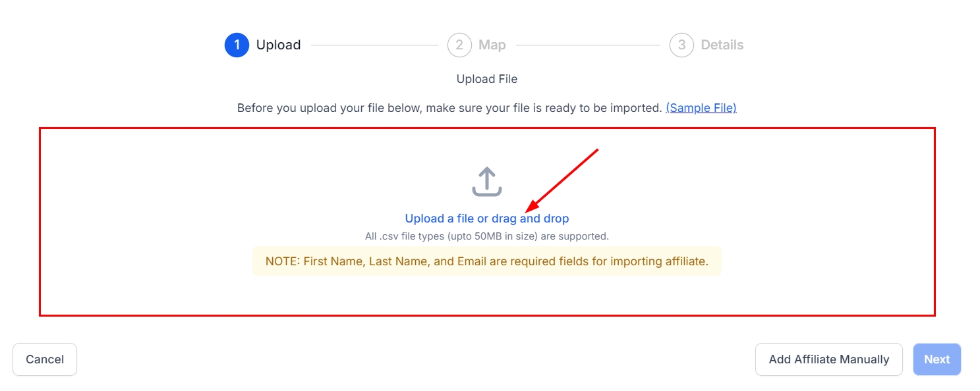The width and height of the screenshot is (980, 391).
Task: Click the upload tray arrow icon
Action: click(487, 182)
